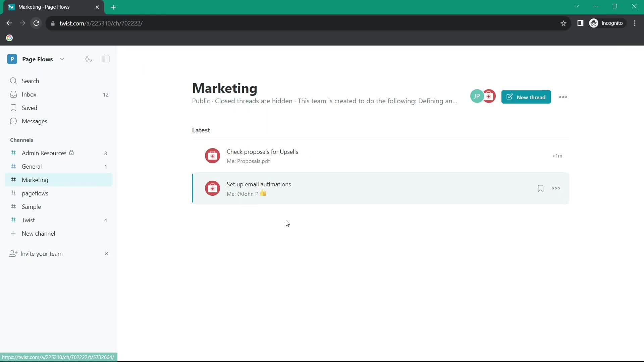Select the Messages option in sidebar

[34, 121]
